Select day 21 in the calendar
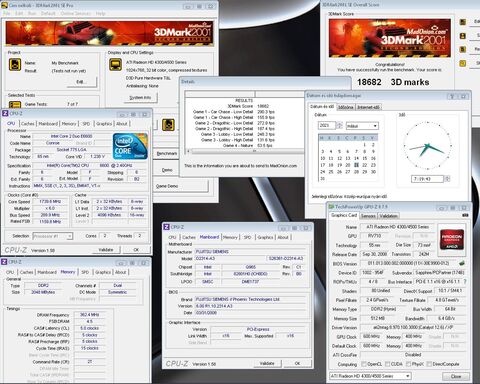 pyautogui.click(x=356, y=165)
